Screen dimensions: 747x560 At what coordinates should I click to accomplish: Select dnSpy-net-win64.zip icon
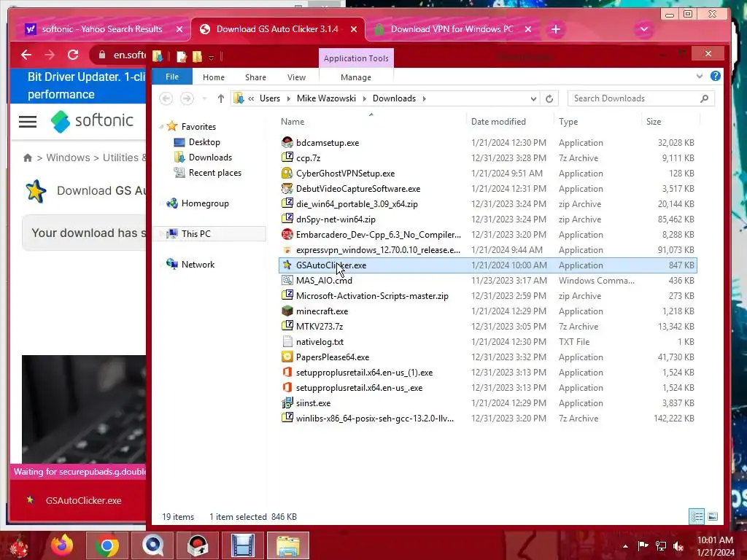(x=287, y=219)
